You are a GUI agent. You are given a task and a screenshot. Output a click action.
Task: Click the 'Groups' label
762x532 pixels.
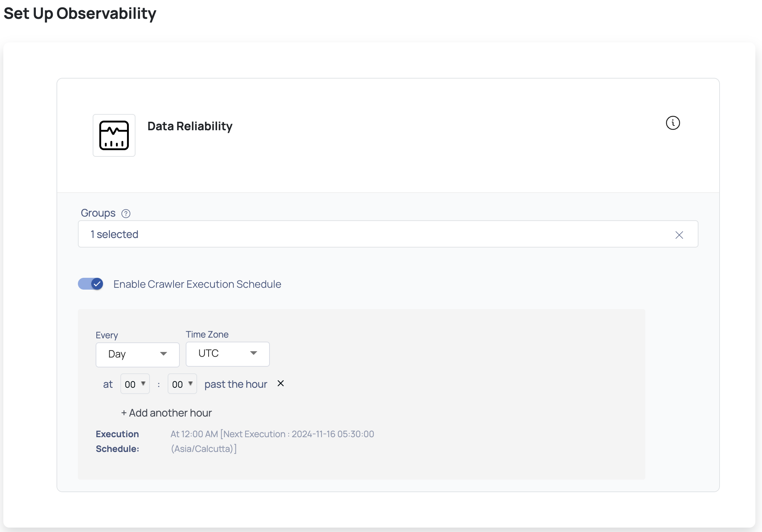click(x=98, y=213)
